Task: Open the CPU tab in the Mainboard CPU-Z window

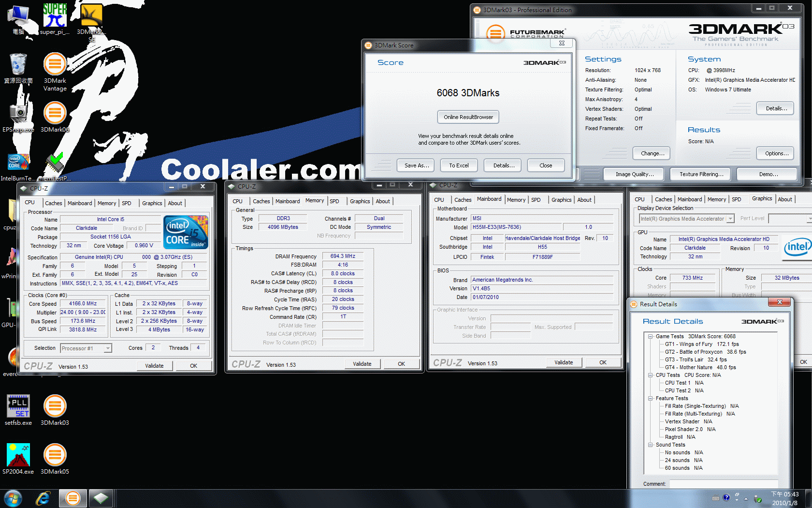Action: [439, 200]
